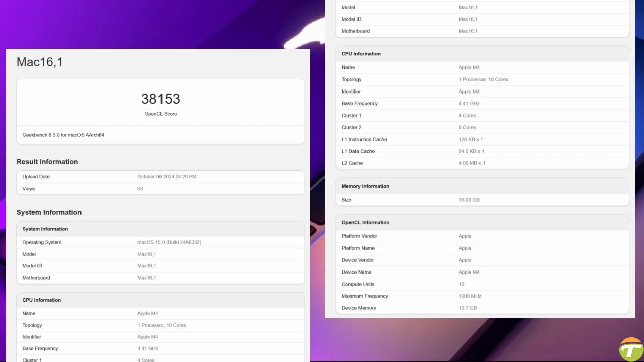Click the Result Information heading

(47, 162)
